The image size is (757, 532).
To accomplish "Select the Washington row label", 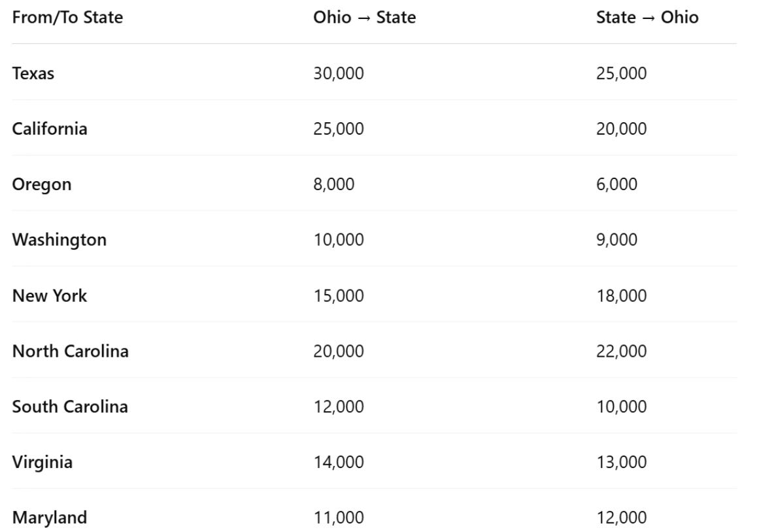I will tap(59, 240).
